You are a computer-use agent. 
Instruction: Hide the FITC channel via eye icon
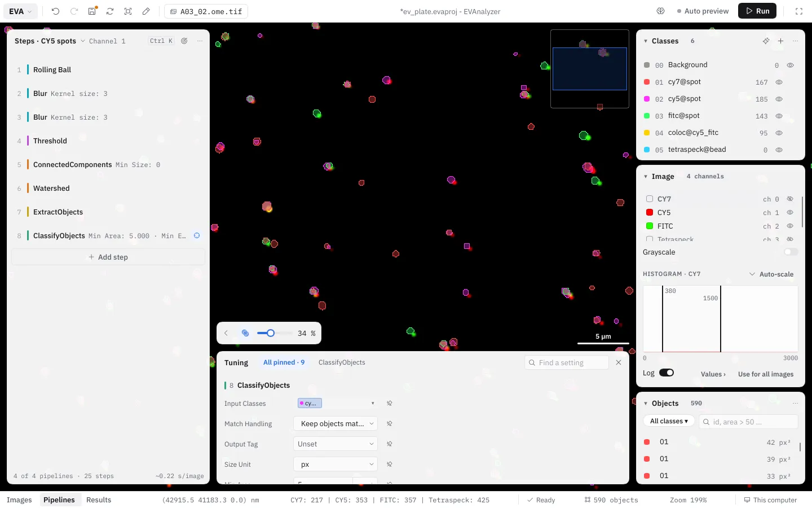790,226
